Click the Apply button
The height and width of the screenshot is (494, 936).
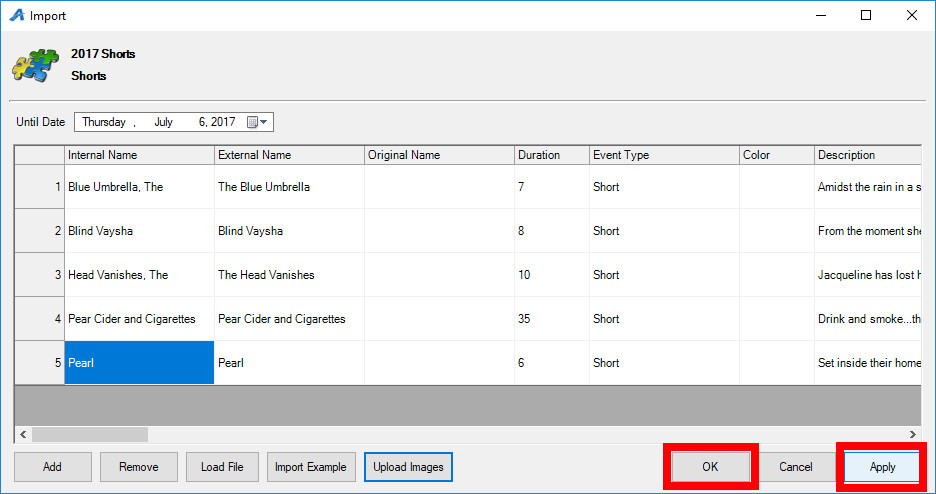coord(882,467)
